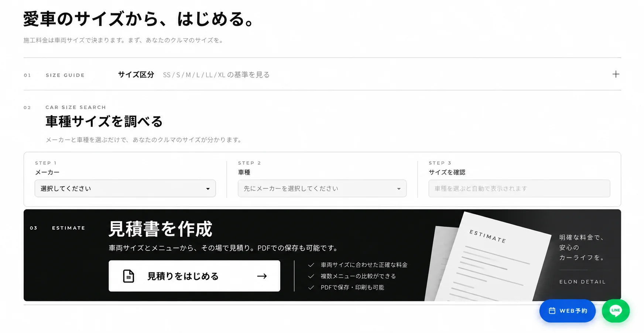Click the 車両サイズに合わせた正確な料金 text
This screenshot has height=333, width=644.
pos(364,265)
